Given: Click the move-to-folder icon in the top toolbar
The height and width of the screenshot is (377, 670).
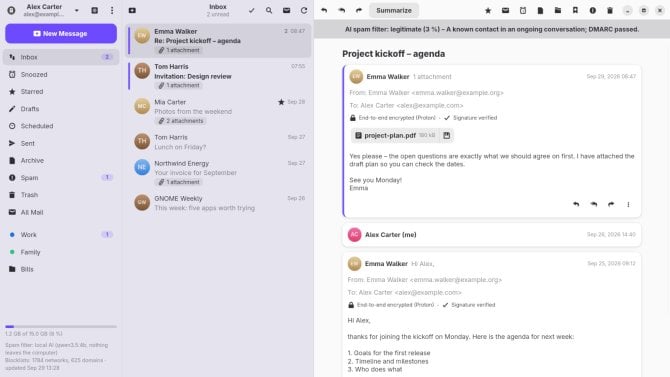Looking at the screenshot, I should click(x=558, y=10).
